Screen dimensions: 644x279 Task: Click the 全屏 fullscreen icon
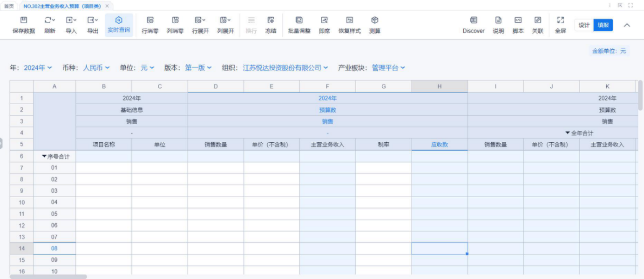[x=560, y=20]
